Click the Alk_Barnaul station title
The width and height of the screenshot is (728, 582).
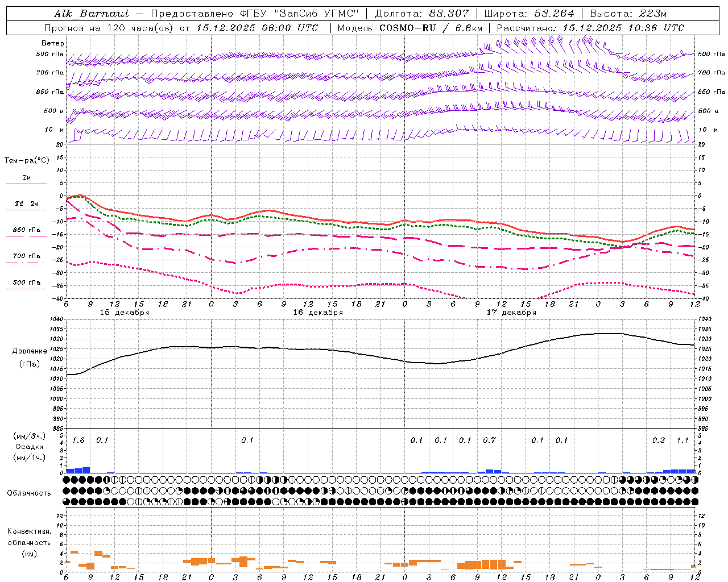pyautogui.click(x=92, y=14)
